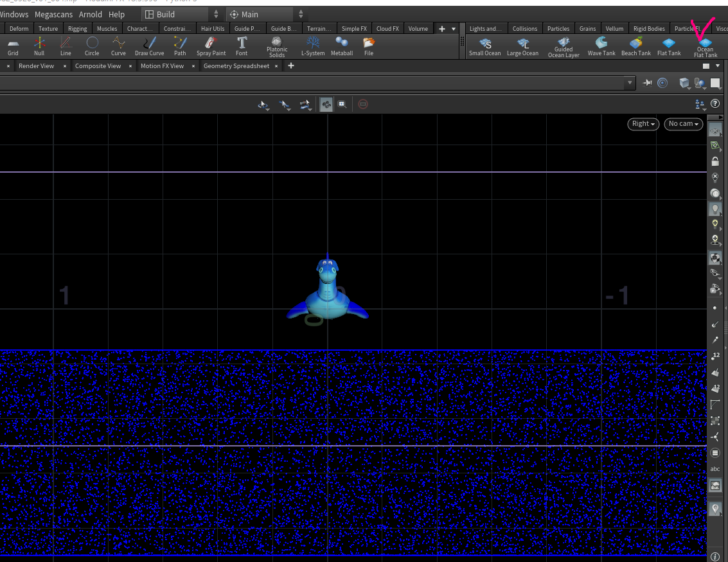Select the Circle shelf tool
Image resolution: width=728 pixels, height=562 pixels.
pyautogui.click(x=92, y=46)
